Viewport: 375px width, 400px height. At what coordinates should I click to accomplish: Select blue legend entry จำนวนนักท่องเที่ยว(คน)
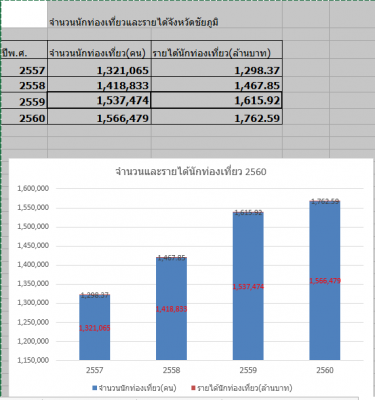point(134,388)
